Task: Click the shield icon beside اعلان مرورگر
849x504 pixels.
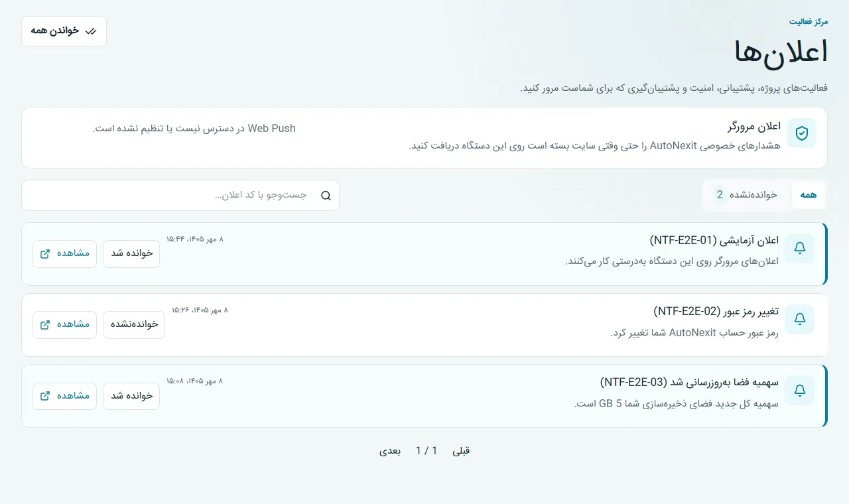Action: [801, 133]
